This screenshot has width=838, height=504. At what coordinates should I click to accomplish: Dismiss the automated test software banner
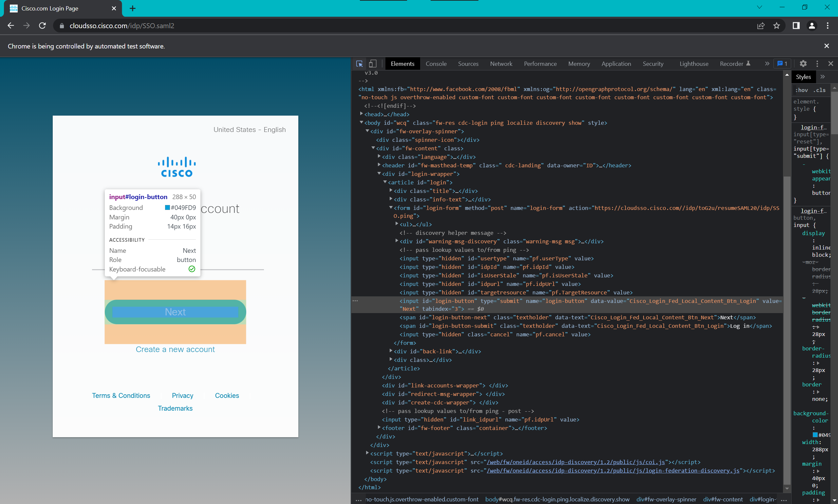click(x=827, y=46)
